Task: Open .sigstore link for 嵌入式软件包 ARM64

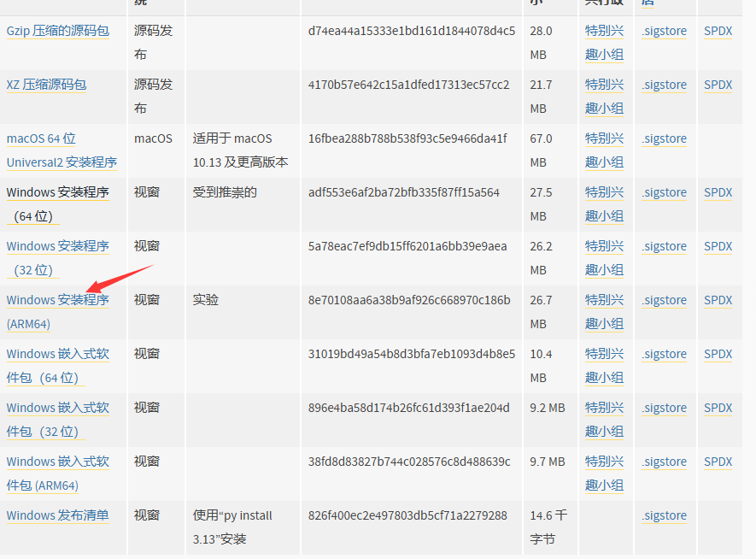Action: (664, 462)
